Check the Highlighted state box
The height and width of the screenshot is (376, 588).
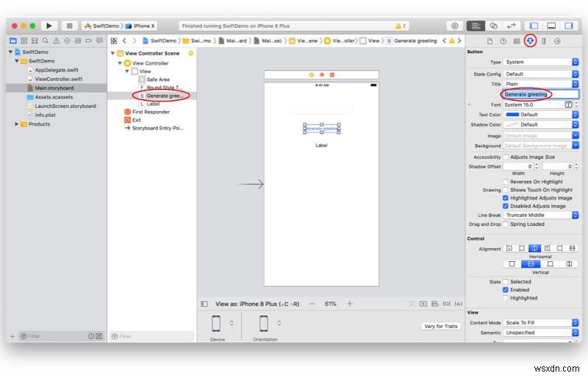coord(506,298)
